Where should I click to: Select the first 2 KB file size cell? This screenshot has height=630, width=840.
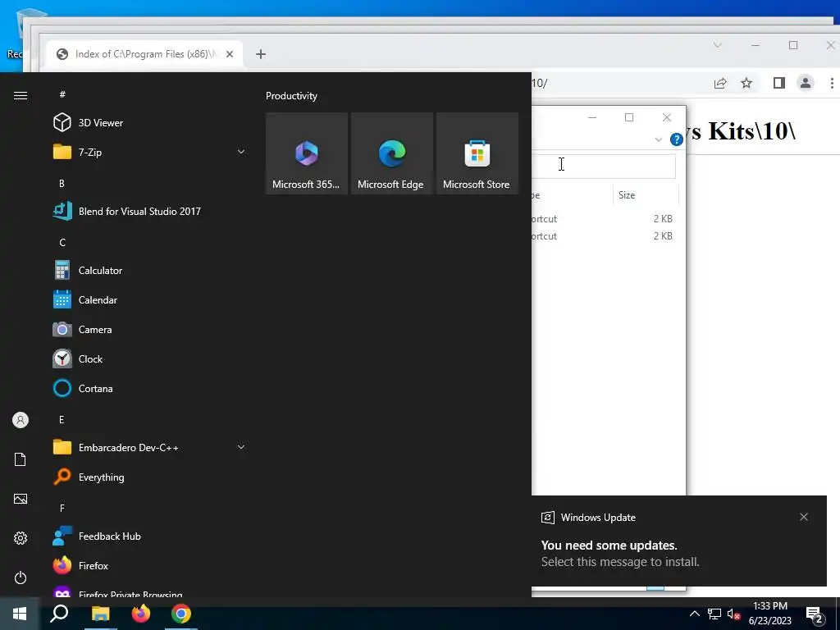[663, 218]
